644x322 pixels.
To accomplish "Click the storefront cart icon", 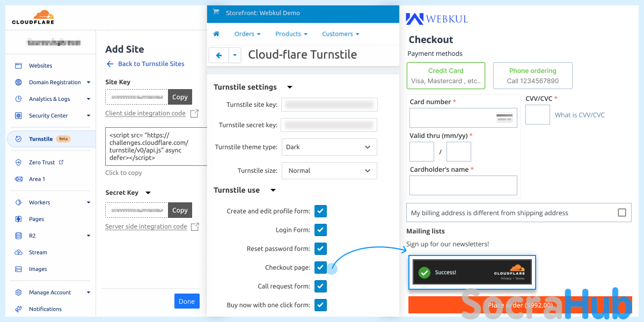I will pos(216,12).
